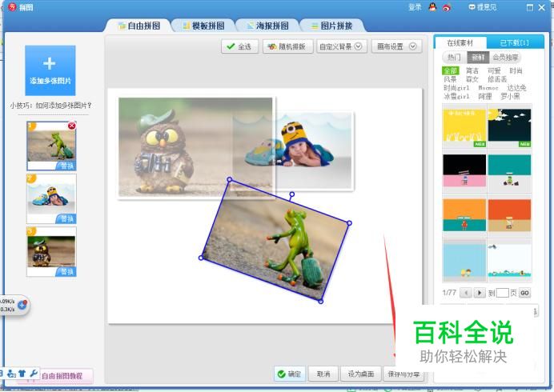This screenshot has height=392, width=554.
Task: Choose the black and pink background material
Action: click(464, 170)
